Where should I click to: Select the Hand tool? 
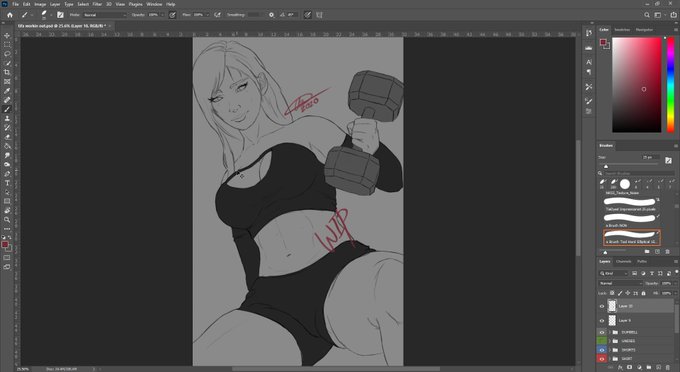pyautogui.click(x=7, y=211)
